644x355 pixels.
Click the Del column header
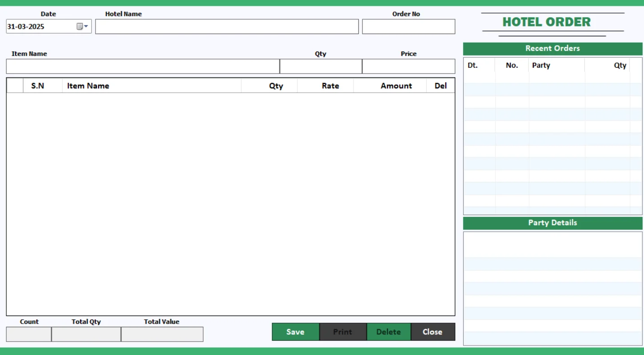coord(440,86)
